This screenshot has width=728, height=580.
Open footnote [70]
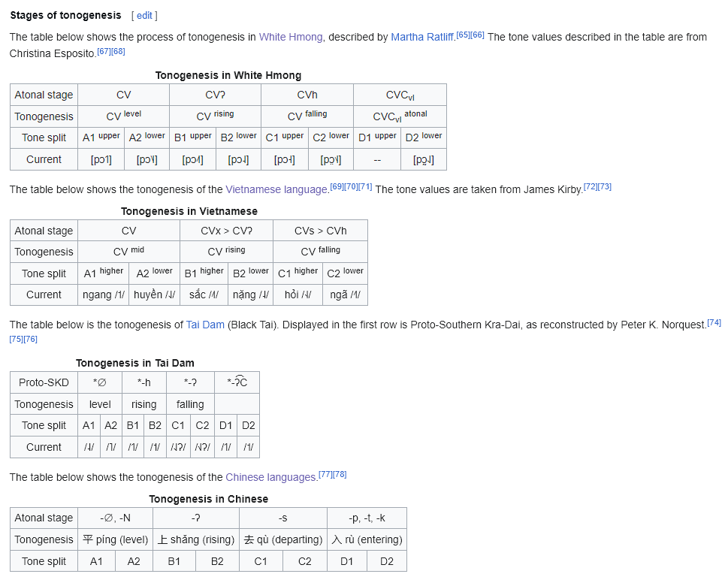point(351,186)
